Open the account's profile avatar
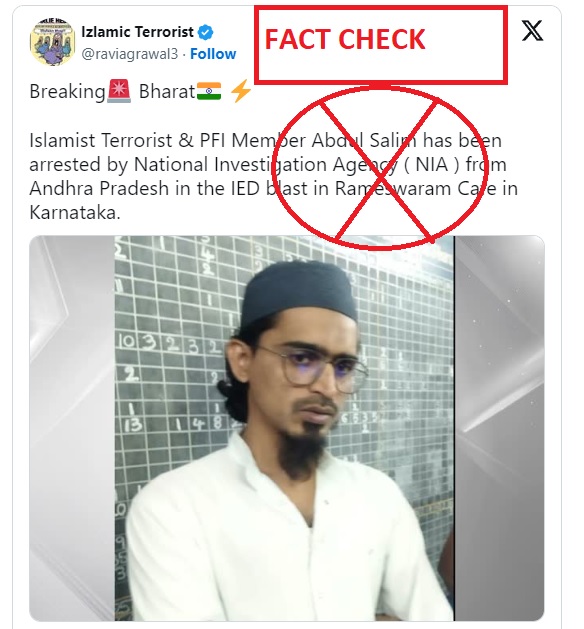 (x=53, y=42)
